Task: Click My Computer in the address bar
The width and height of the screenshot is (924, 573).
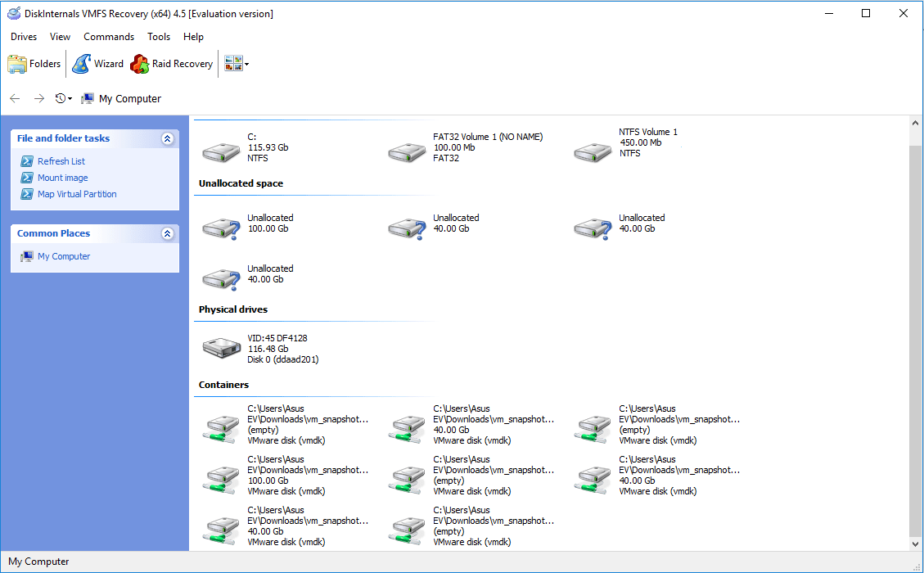Action: [121, 98]
